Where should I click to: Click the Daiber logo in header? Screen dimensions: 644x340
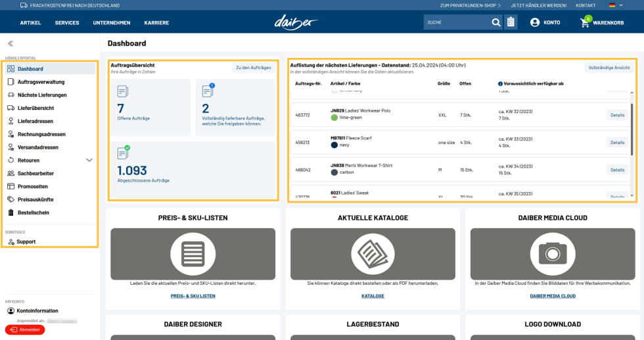[296, 22]
